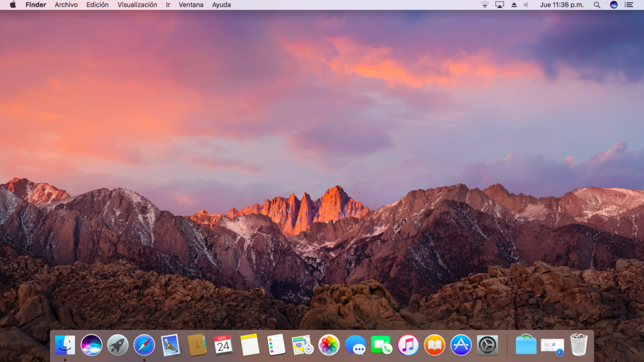Open the Calendar app in Dock
644x362 pixels.
click(x=223, y=345)
